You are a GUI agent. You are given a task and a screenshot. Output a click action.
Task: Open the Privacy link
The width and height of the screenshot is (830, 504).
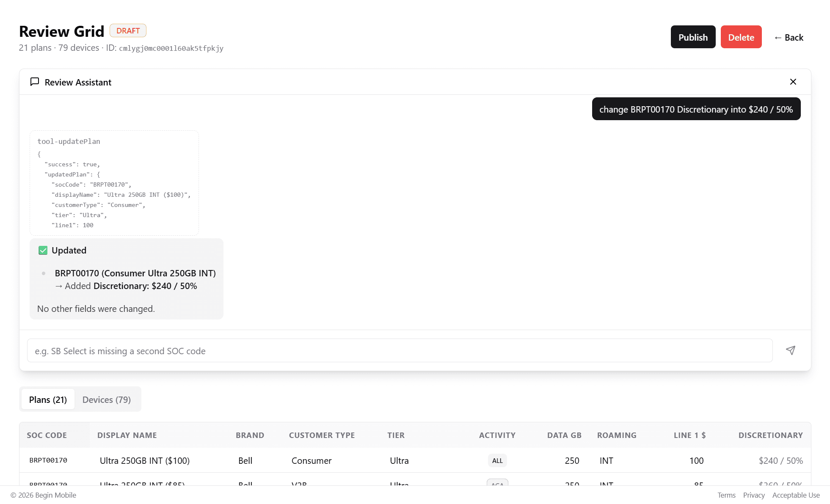click(754, 495)
